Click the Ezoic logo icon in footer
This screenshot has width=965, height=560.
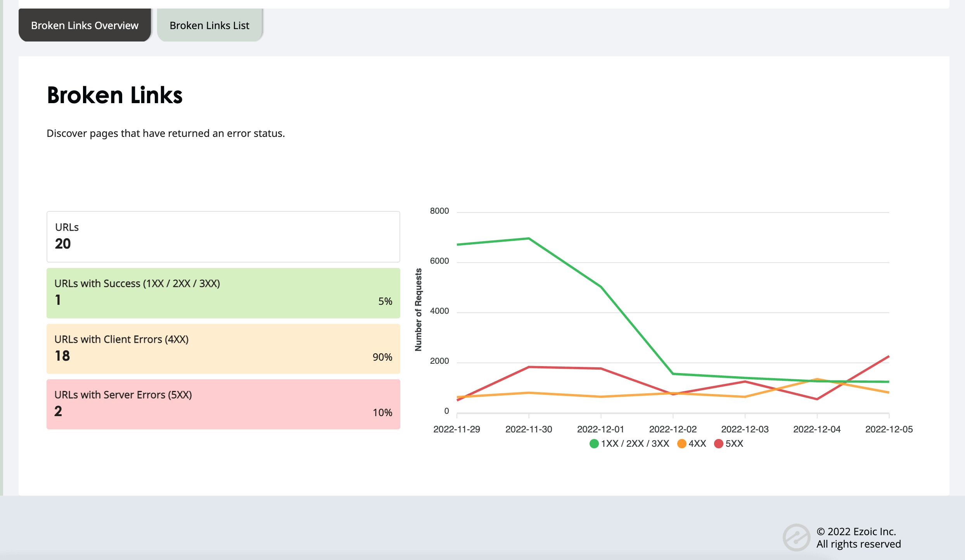coord(796,538)
